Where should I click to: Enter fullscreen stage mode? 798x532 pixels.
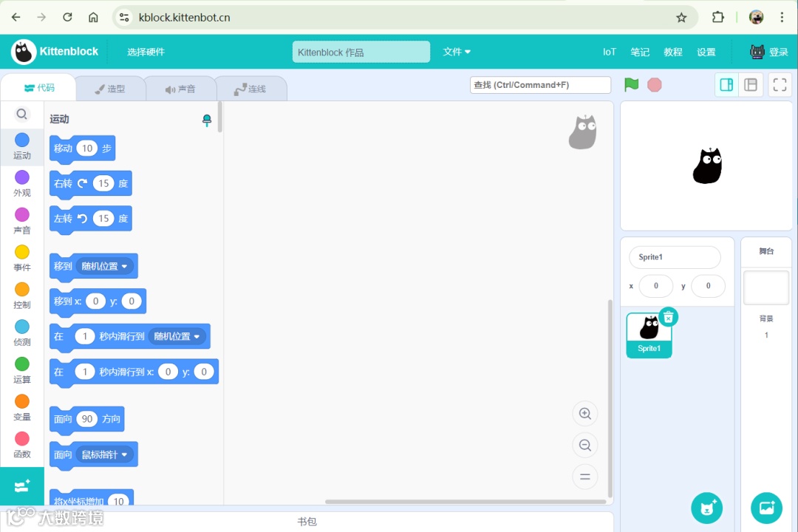pos(780,84)
